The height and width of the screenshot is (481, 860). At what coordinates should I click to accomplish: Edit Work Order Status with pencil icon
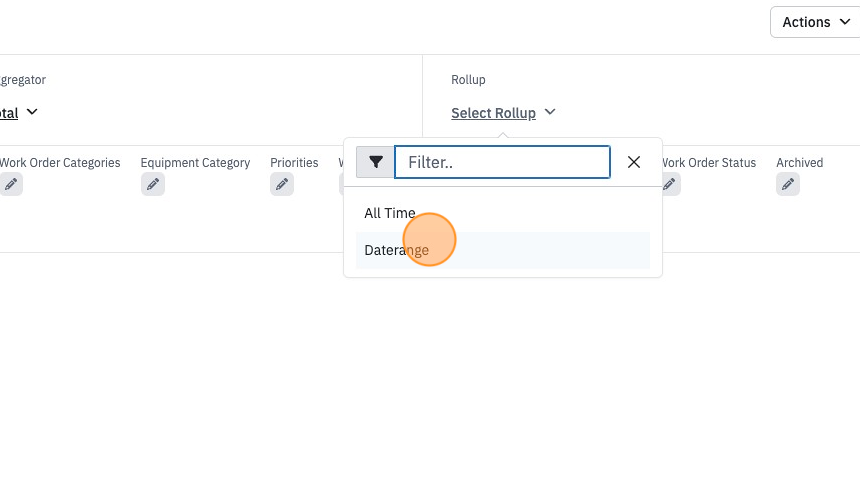pos(670,184)
